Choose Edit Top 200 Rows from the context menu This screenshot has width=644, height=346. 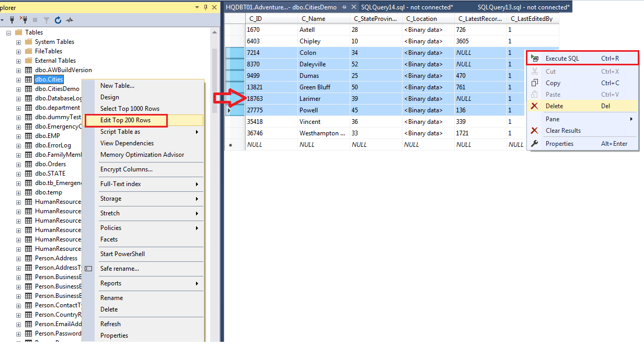pos(125,120)
